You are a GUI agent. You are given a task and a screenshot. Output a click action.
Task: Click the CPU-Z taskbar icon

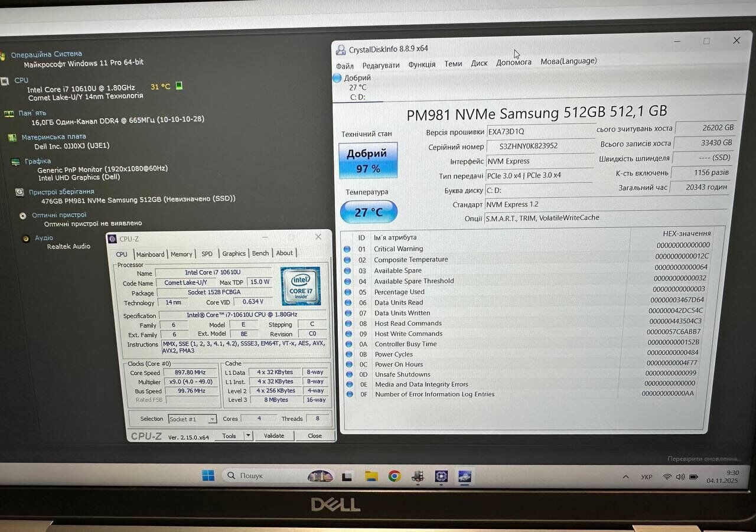(x=441, y=476)
